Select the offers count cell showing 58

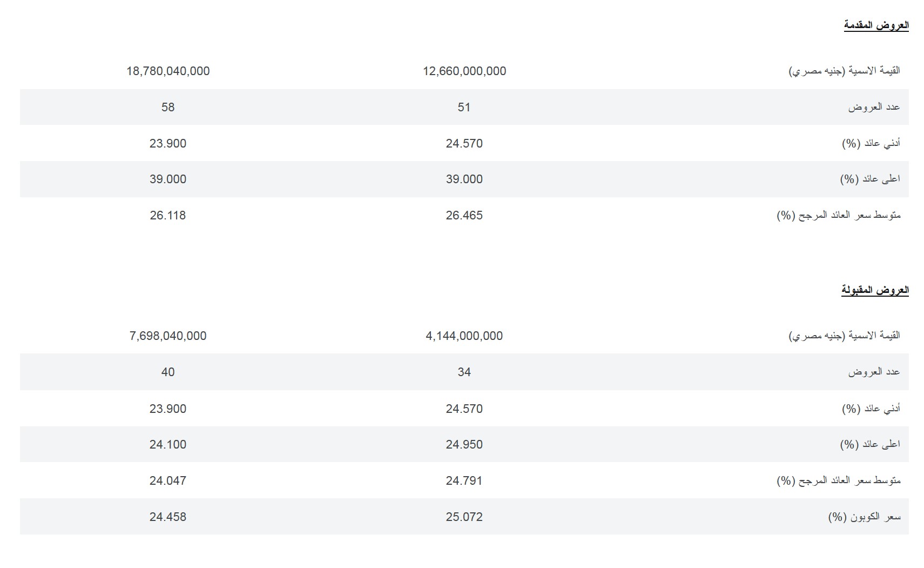168,108
